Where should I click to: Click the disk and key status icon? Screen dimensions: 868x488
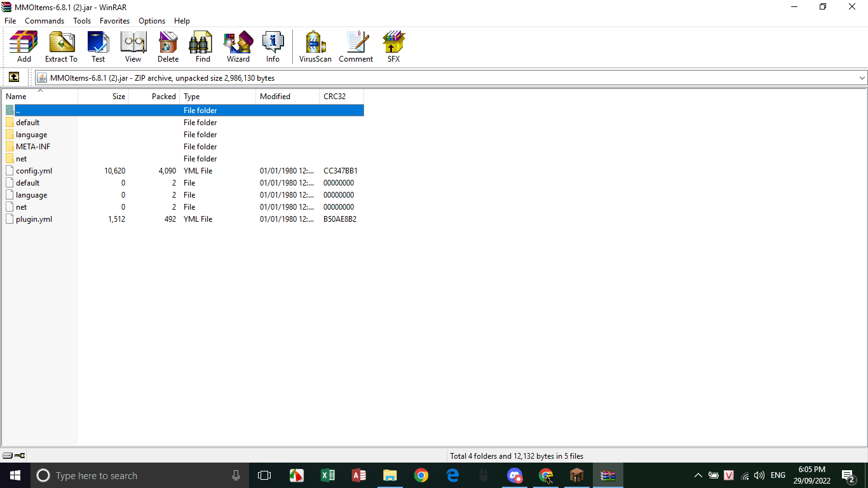14,456
